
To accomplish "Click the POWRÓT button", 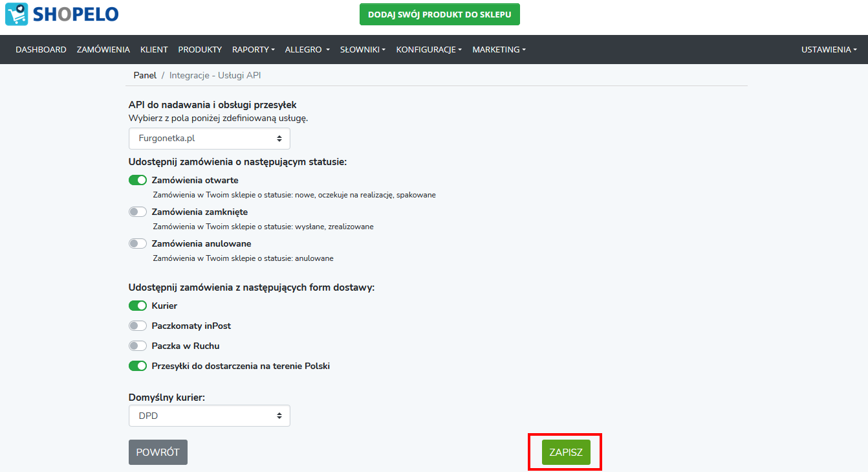I will point(158,453).
